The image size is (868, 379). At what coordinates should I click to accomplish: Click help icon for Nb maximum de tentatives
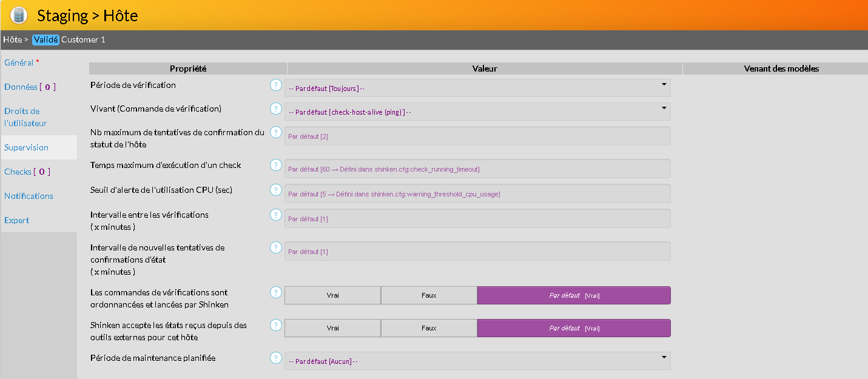[276, 132]
